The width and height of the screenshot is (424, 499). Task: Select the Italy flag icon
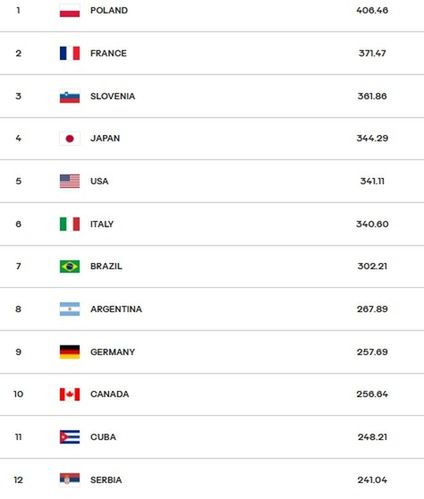[70, 224]
